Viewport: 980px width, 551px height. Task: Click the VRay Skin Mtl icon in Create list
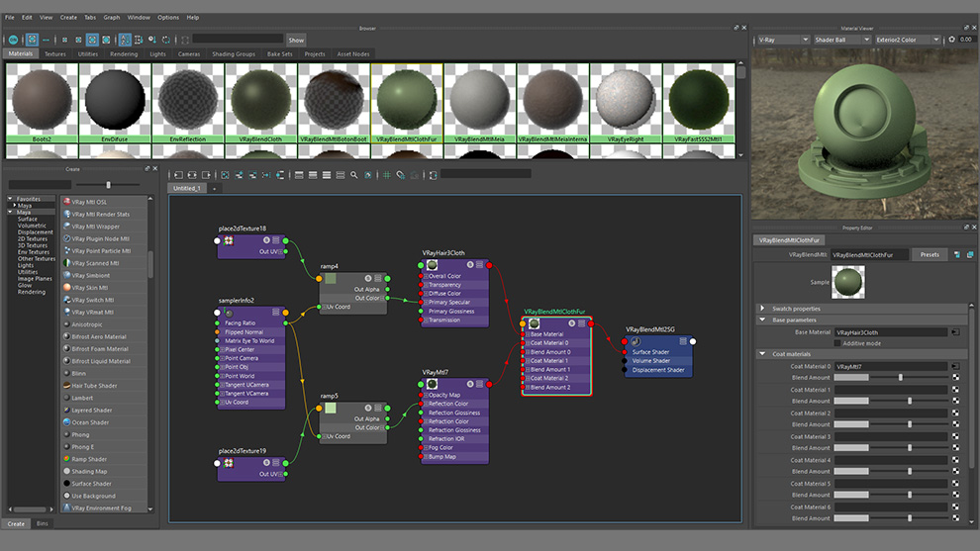tap(65, 288)
